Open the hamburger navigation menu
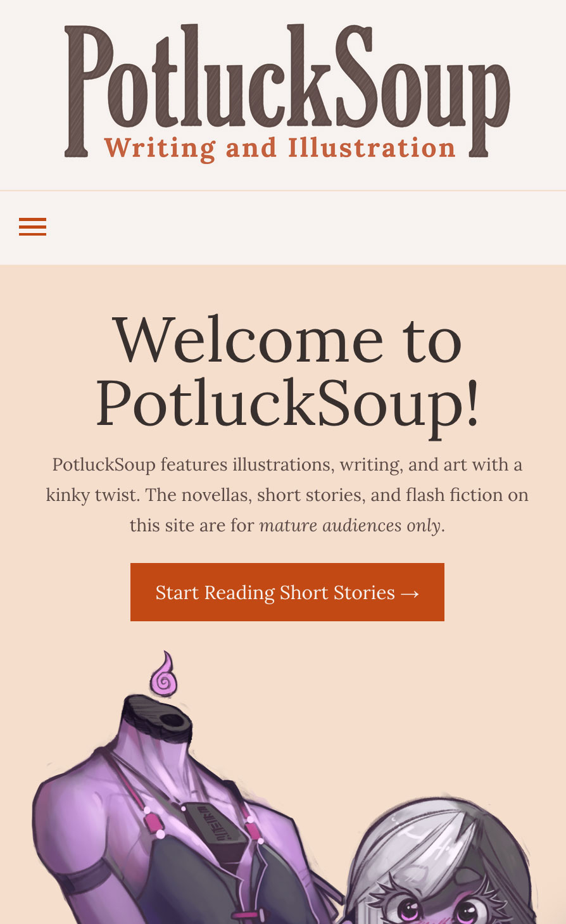 point(32,227)
